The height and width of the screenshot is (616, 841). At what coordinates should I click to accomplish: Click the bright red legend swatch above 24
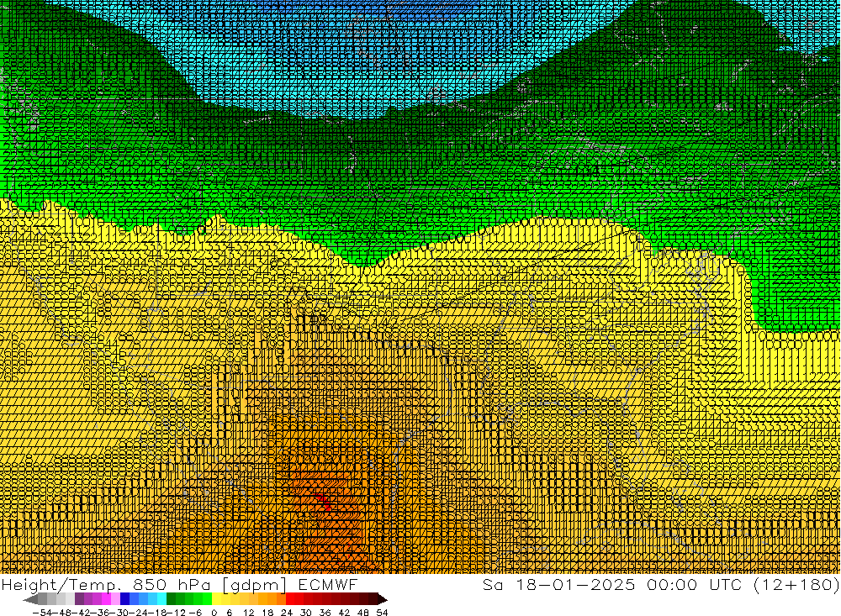[290, 599]
